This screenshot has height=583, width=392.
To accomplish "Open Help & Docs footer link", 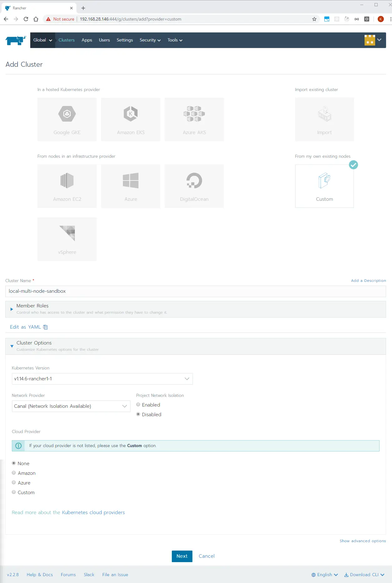I will [40, 575].
